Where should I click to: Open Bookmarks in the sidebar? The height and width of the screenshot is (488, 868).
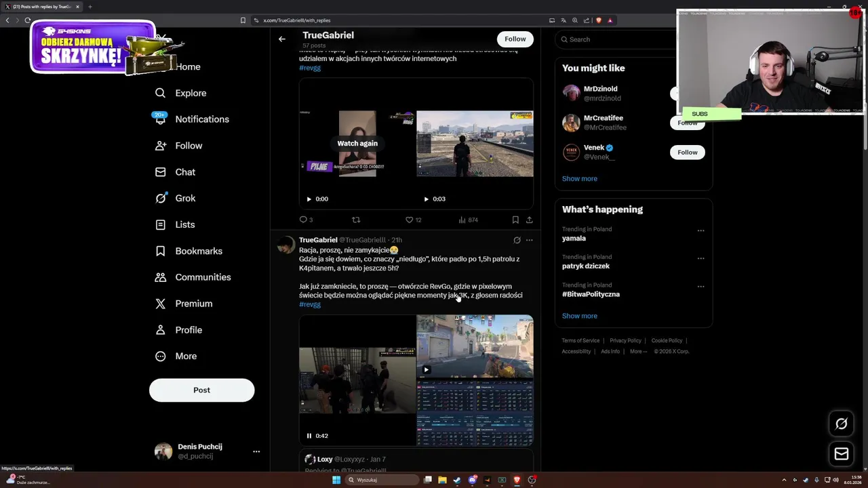click(x=189, y=251)
